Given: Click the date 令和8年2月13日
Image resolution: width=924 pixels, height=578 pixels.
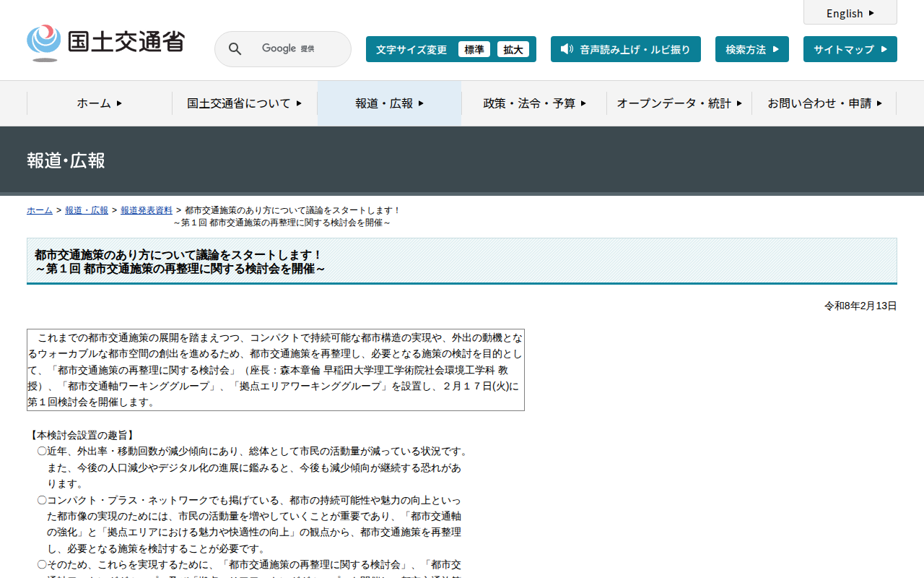Looking at the screenshot, I should coord(860,306).
